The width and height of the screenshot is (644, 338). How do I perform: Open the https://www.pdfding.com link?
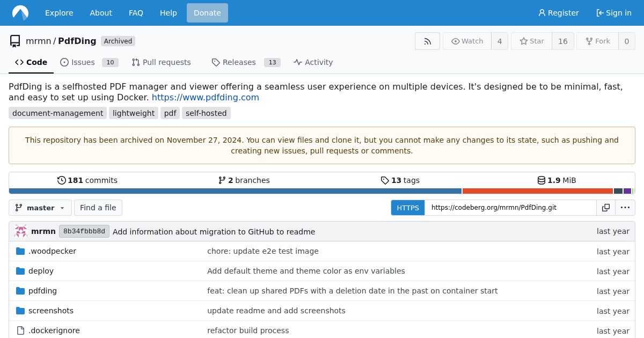tap(206, 97)
